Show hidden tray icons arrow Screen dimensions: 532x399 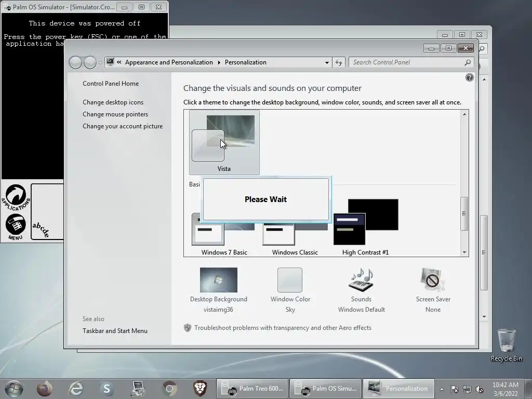pos(442,389)
